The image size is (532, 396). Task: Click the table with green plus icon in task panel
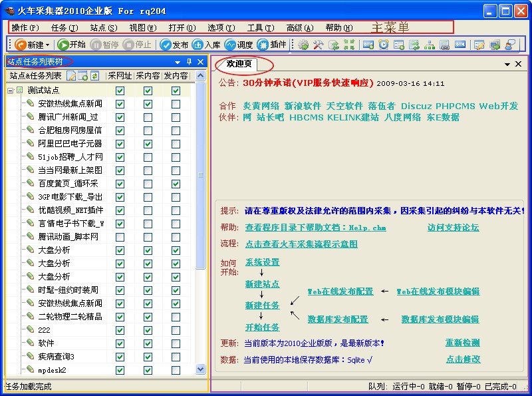pyautogui.click(x=82, y=76)
